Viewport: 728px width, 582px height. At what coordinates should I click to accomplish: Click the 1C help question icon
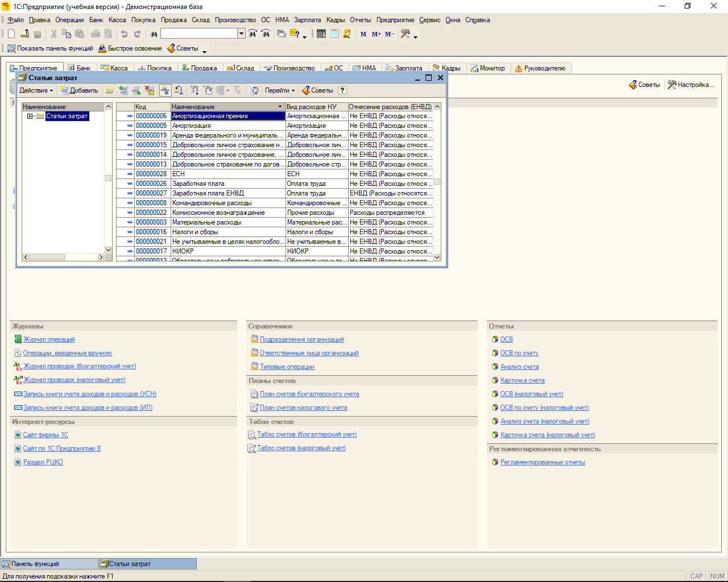coord(295,34)
